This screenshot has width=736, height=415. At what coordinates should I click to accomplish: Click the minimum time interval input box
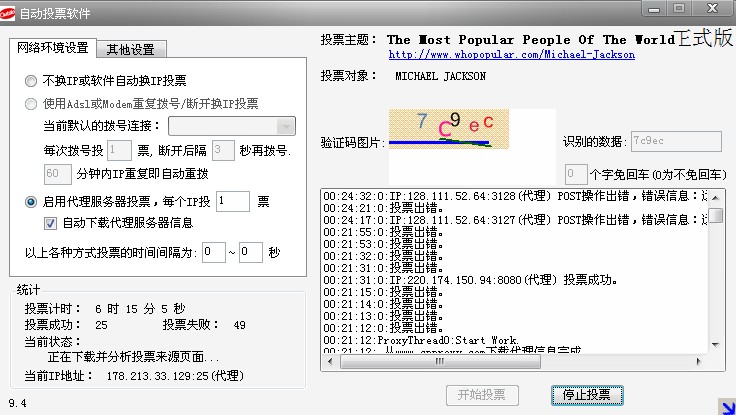point(213,253)
